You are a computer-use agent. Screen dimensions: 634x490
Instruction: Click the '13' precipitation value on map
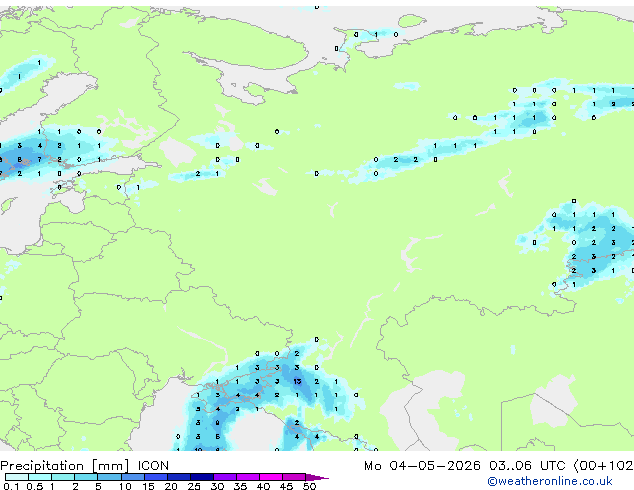pos(297,382)
